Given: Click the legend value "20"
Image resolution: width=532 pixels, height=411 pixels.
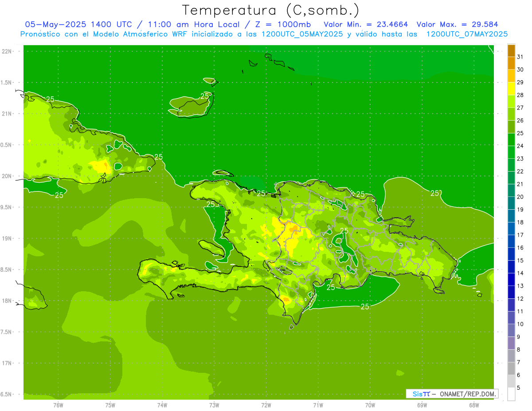Looking at the screenshot, I should click(x=520, y=197).
